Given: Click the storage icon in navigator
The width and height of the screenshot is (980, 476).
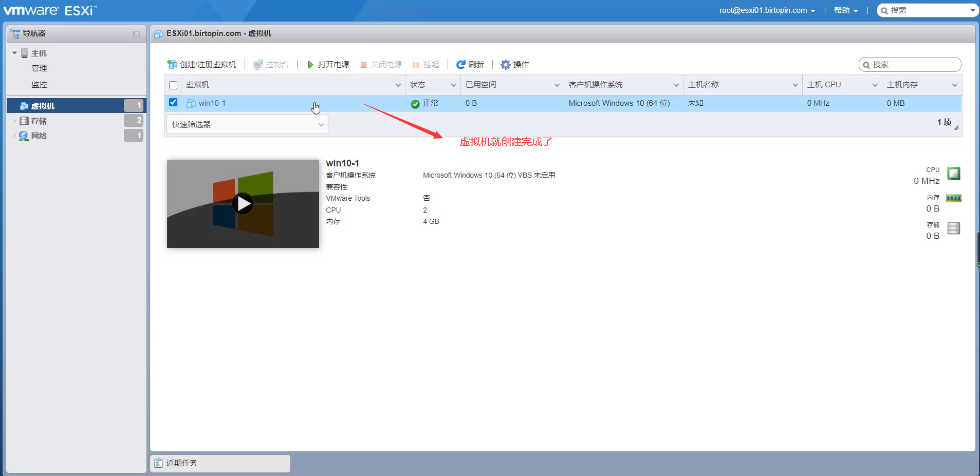Looking at the screenshot, I should click(24, 121).
